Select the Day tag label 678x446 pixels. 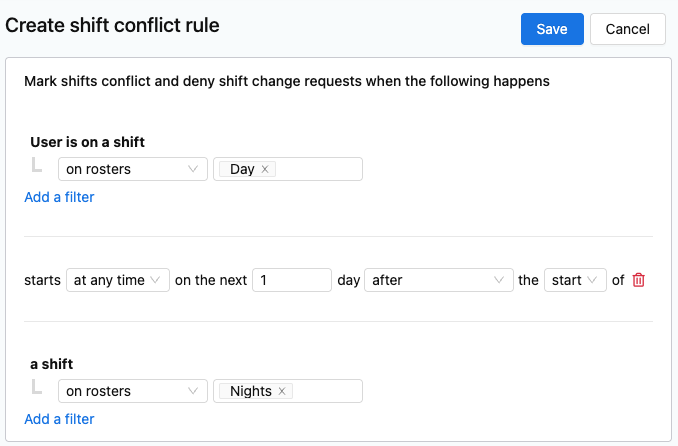242,169
